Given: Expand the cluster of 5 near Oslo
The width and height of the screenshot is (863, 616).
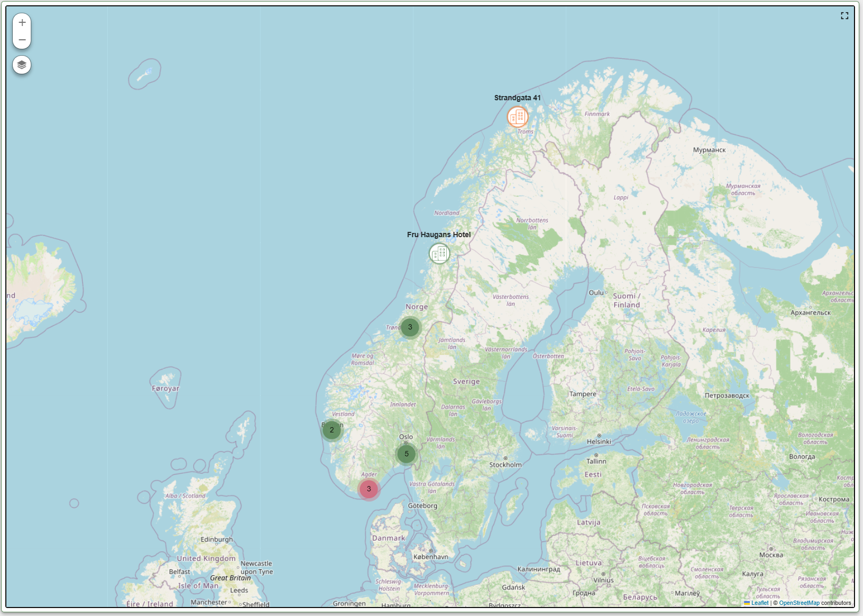Looking at the screenshot, I should click(407, 454).
